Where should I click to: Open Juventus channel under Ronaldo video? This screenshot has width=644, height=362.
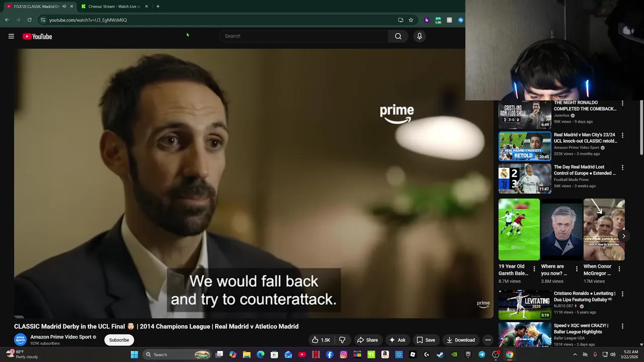[x=561, y=115]
